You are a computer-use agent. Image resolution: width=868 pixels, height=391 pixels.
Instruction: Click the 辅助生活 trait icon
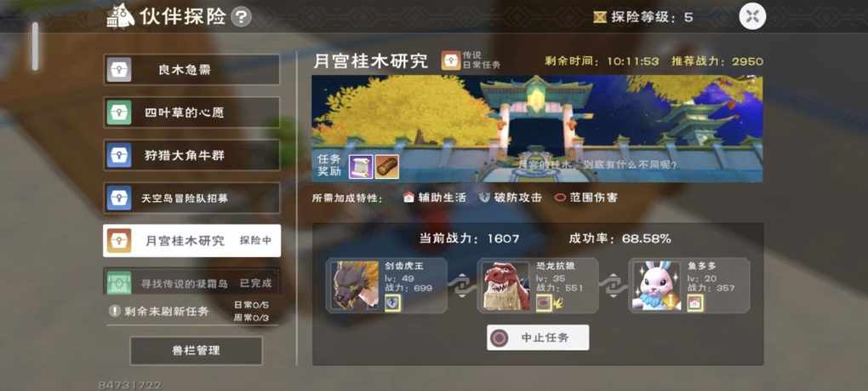[408, 198]
